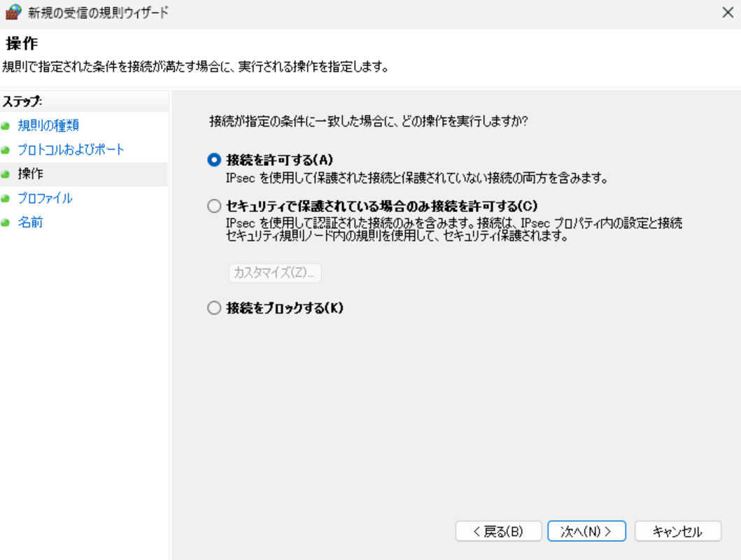Select the 接続をブロックする(K) radio button

pyautogui.click(x=214, y=308)
